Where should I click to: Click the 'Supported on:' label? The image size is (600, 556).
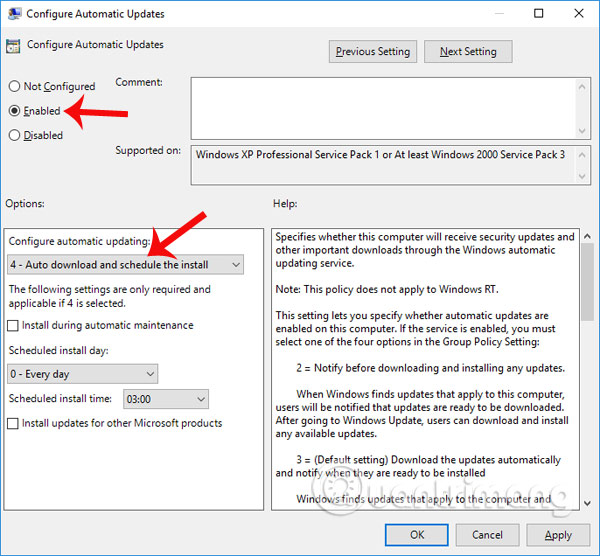click(x=148, y=150)
